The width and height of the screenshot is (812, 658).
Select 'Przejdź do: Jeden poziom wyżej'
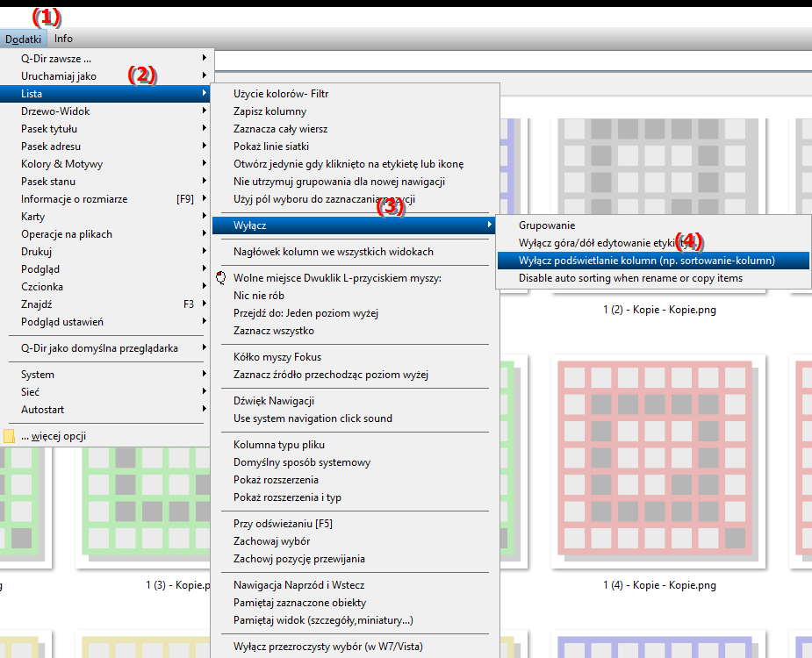coord(355,313)
